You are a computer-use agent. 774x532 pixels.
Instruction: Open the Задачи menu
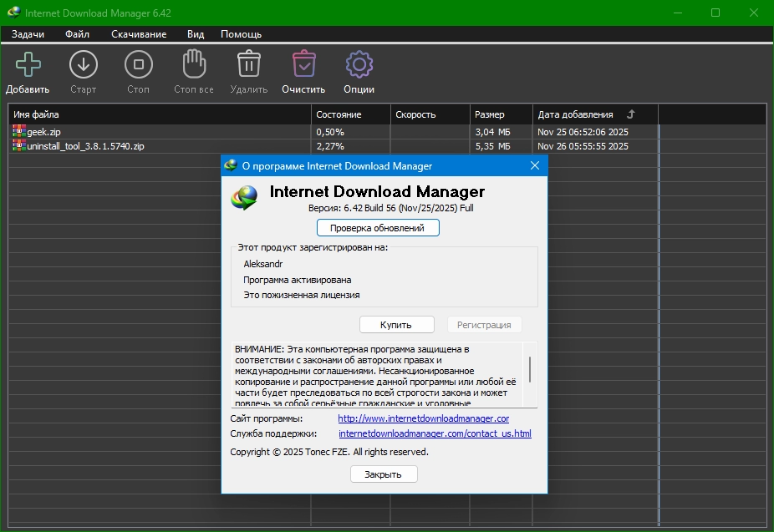28,34
